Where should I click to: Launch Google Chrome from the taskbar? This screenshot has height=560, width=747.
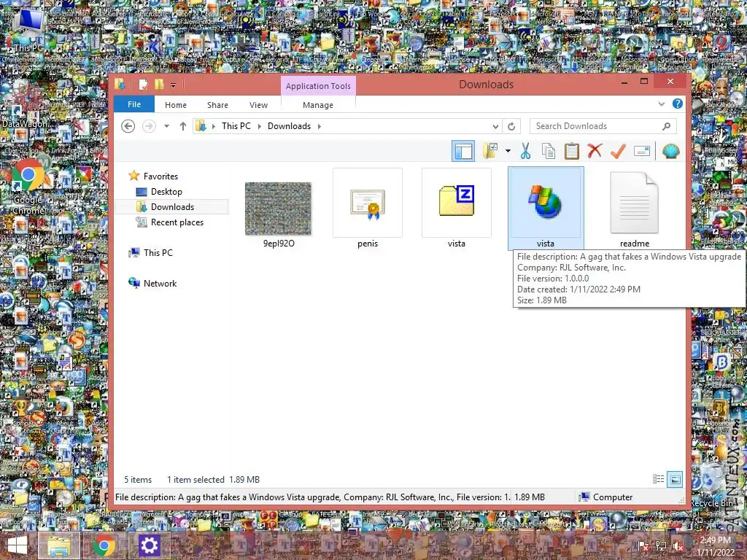point(104,545)
